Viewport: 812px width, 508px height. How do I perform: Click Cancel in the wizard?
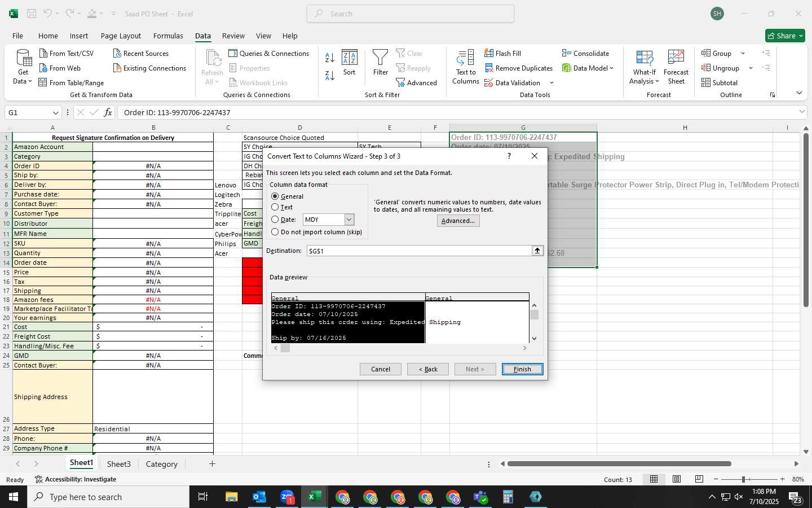[x=381, y=369]
